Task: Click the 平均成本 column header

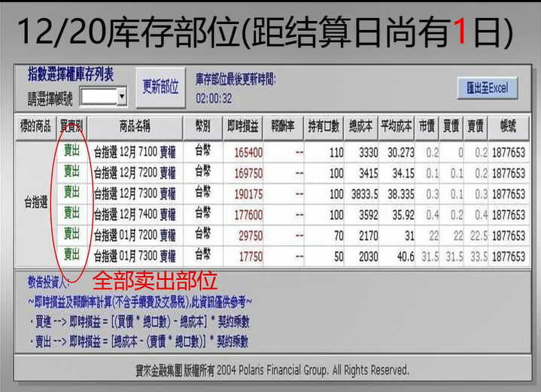Action: pyautogui.click(x=396, y=127)
